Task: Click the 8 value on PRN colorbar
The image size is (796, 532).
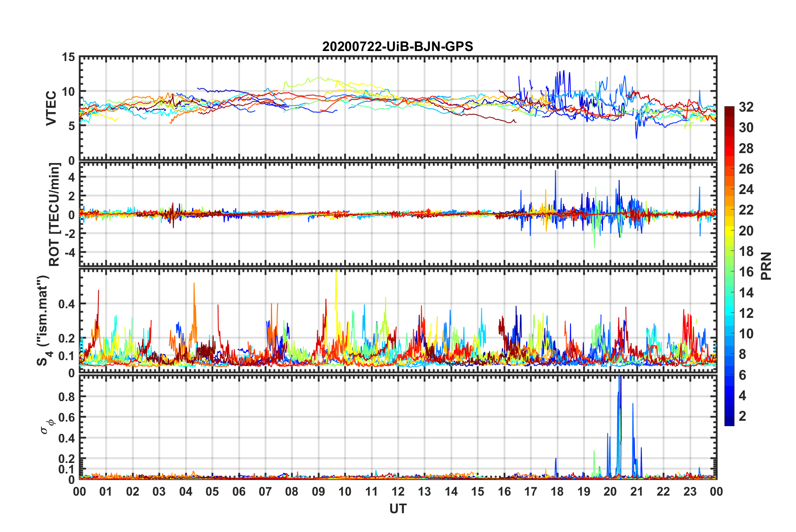Action: point(742,354)
